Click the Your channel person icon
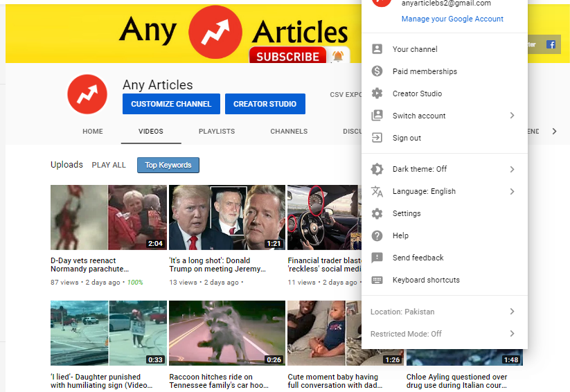570x392 pixels. coord(377,49)
